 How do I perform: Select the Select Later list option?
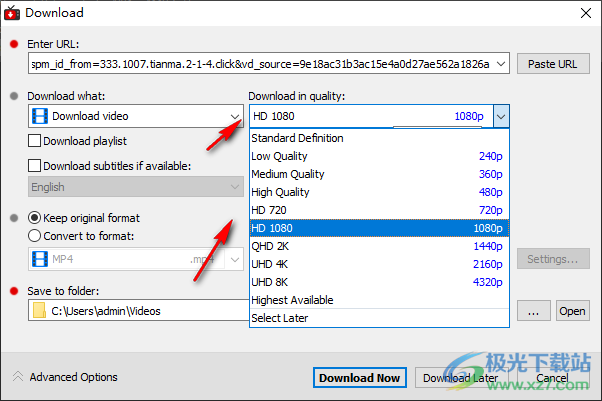tap(375, 318)
